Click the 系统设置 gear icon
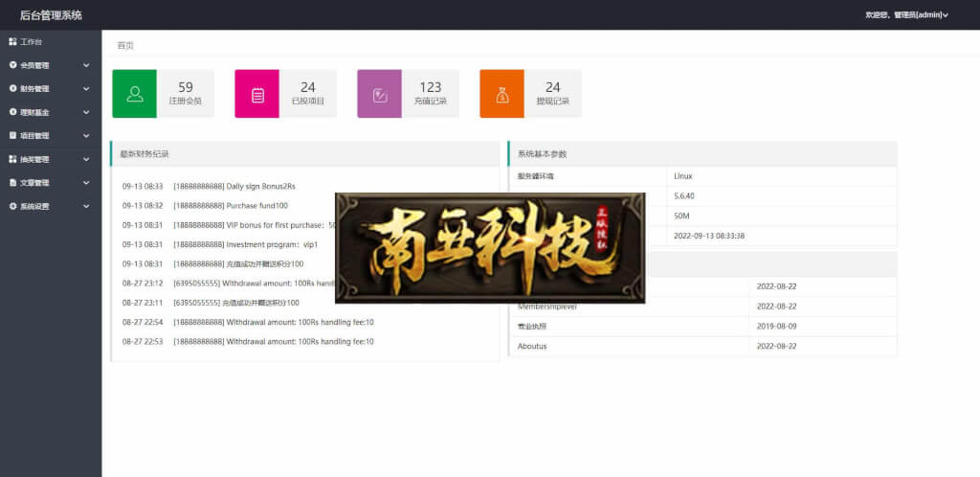The height and width of the screenshot is (477, 980). [12, 206]
